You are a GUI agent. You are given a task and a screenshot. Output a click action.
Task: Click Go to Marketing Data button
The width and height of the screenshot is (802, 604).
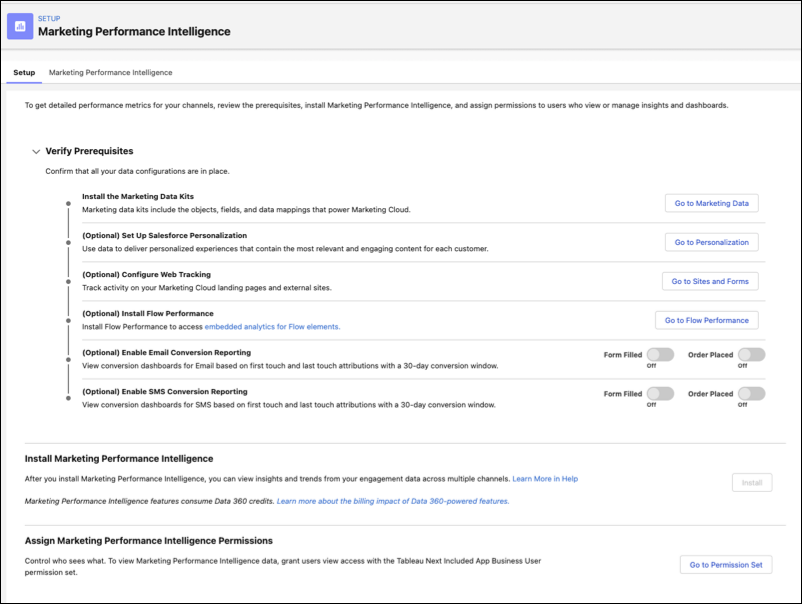pyautogui.click(x=711, y=203)
